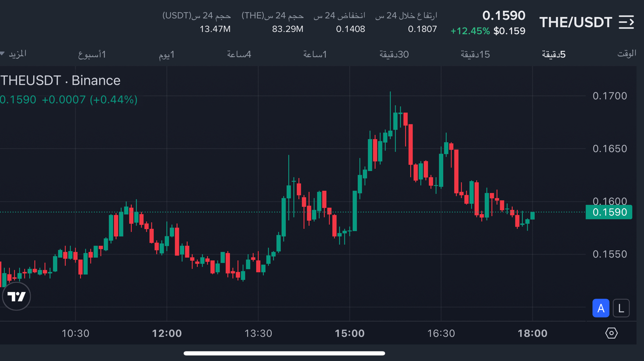
Task: Toggle auto scale with the A button
Action: click(601, 308)
